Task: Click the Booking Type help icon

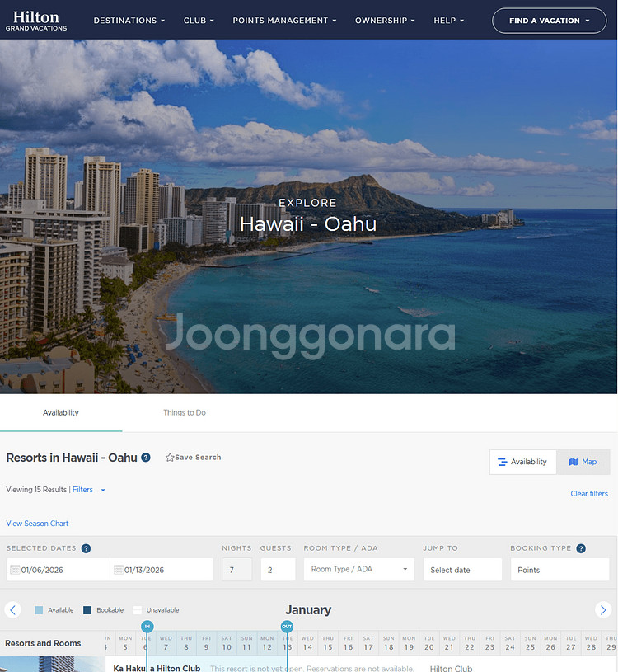Action: [581, 548]
